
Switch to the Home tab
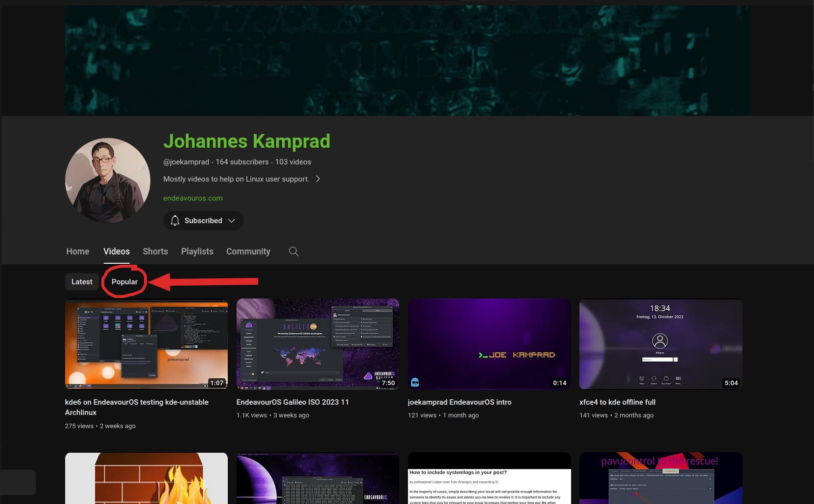(78, 252)
